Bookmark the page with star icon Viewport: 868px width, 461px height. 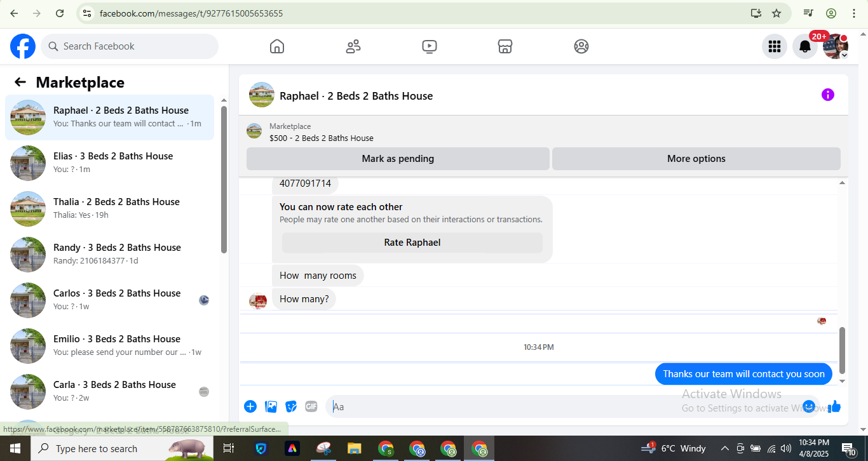coord(776,13)
